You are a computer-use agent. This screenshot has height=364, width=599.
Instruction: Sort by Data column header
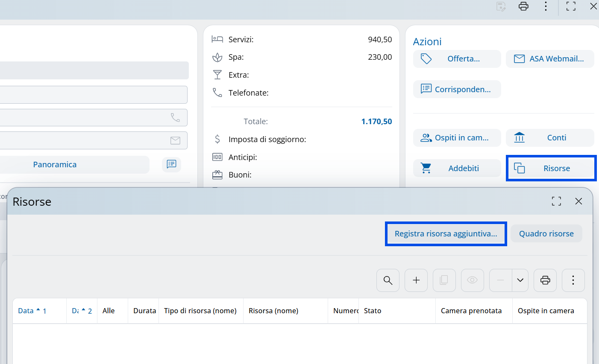coord(26,311)
